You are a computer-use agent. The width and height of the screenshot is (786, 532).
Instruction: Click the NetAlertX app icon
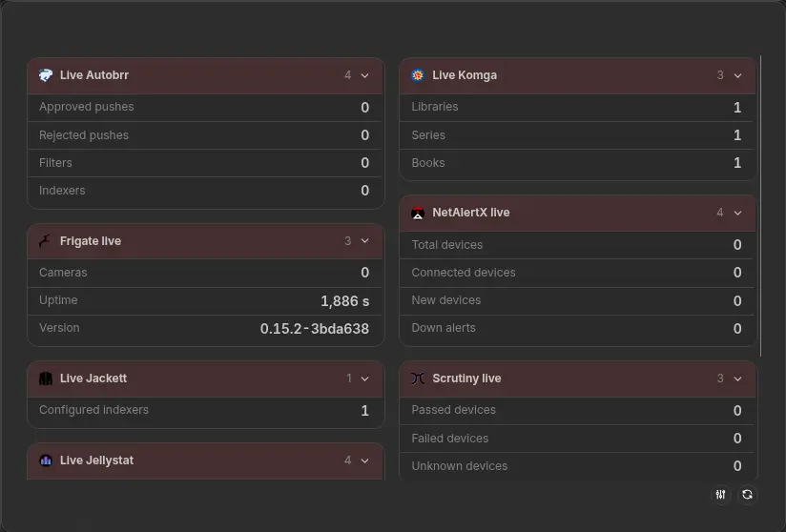[418, 213]
